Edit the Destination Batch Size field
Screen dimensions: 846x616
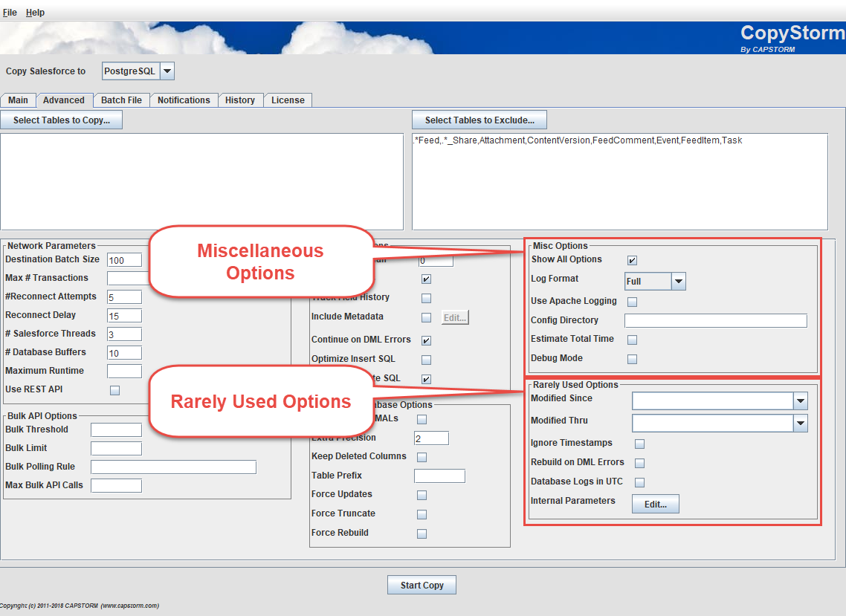point(125,260)
